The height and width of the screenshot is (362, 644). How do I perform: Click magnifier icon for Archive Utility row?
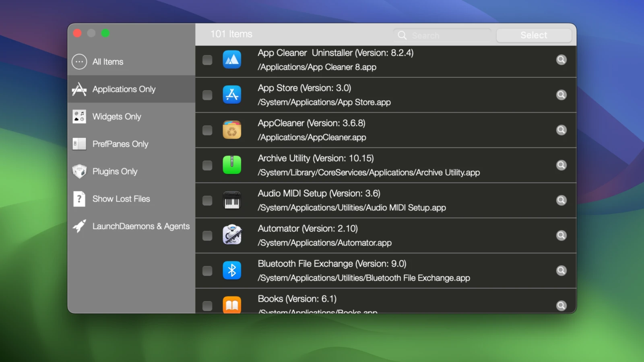(x=561, y=165)
